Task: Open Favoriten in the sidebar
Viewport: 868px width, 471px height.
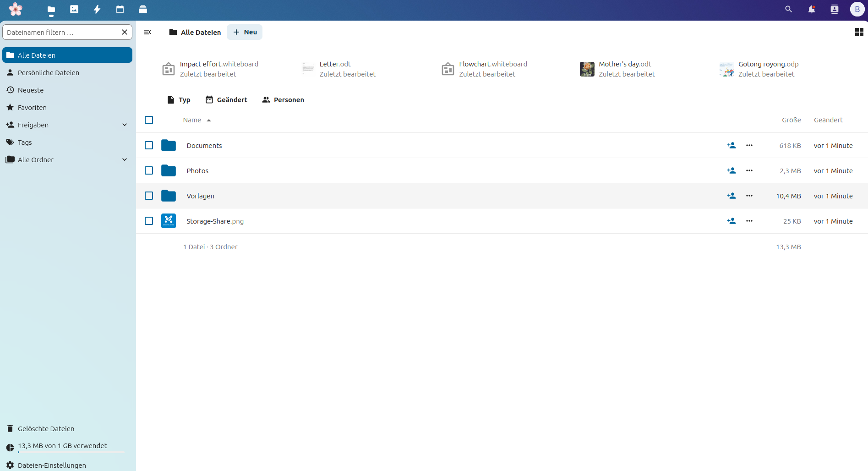Action: [32, 107]
